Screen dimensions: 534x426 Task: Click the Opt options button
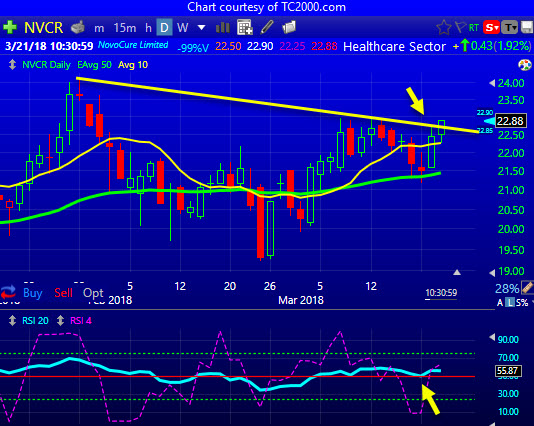93,293
